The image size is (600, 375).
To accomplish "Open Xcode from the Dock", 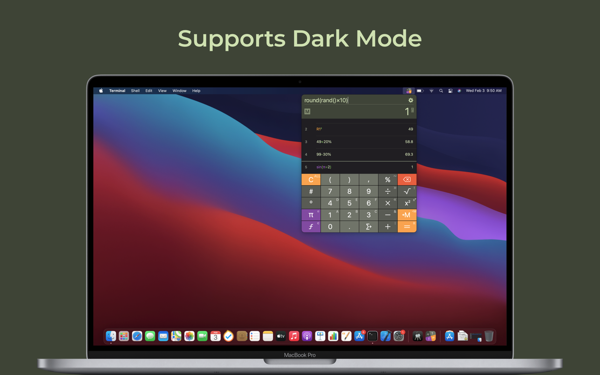I will (x=385, y=336).
